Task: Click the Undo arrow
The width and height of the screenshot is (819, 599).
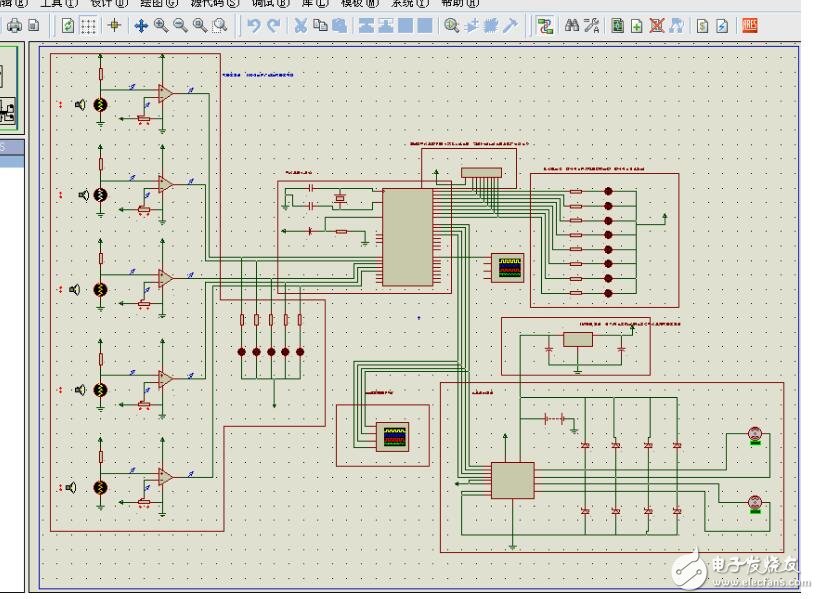Action: pos(254,26)
